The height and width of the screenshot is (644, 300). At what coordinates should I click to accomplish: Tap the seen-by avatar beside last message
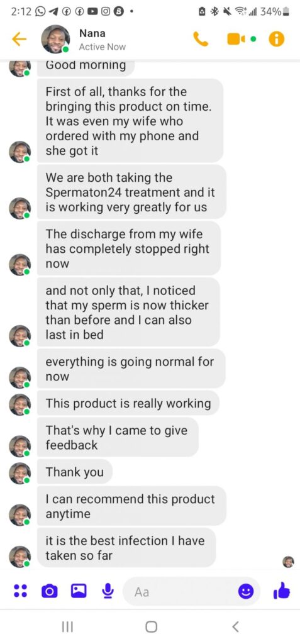(x=289, y=562)
